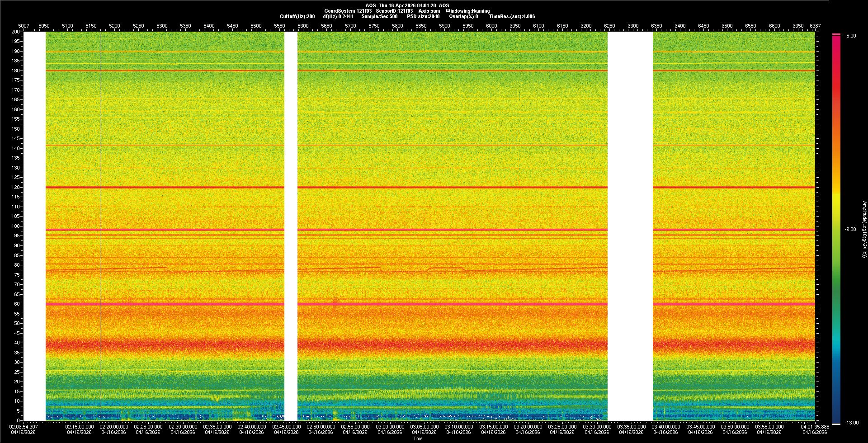Click the 60 Hz frequency axis label
The height and width of the screenshot is (443, 868).
coord(17,304)
